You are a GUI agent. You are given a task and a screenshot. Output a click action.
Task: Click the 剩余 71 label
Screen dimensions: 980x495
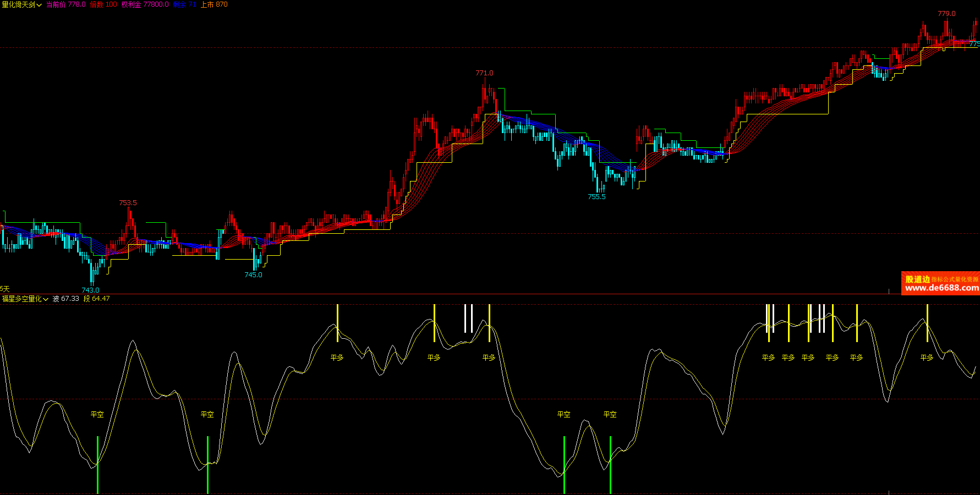pyautogui.click(x=184, y=4)
